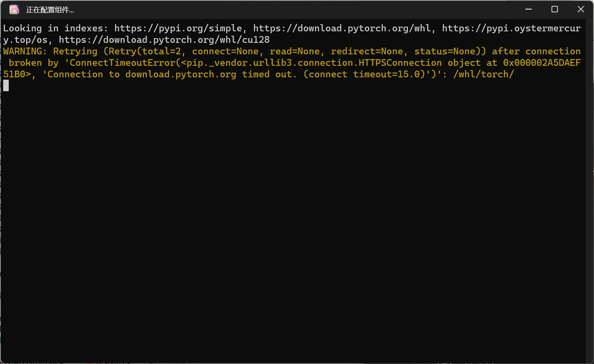594x364 pixels.
Task: Click download.pytorch.org in the timed out message
Action: tap(181, 74)
